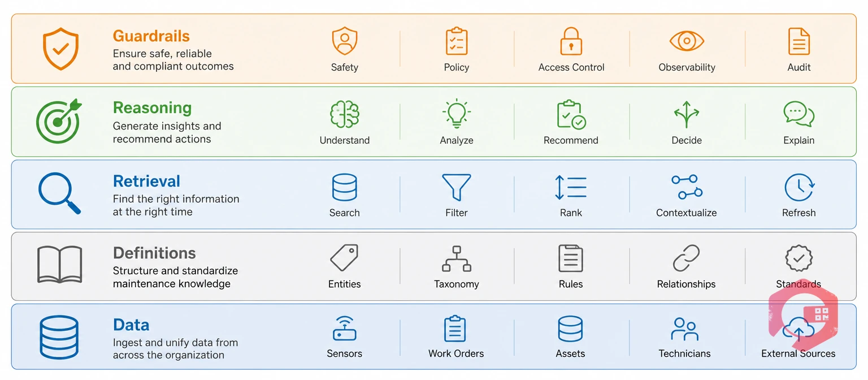Screen dimensions: 868x380
Task: Click the "Recommend" label
Action: click(x=571, y=140)
